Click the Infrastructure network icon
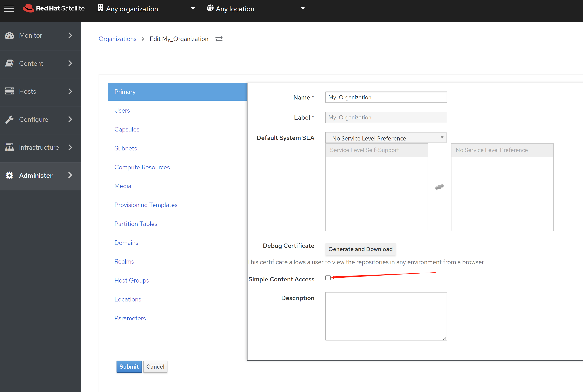The image size is (583, 392). coord(10,148)
